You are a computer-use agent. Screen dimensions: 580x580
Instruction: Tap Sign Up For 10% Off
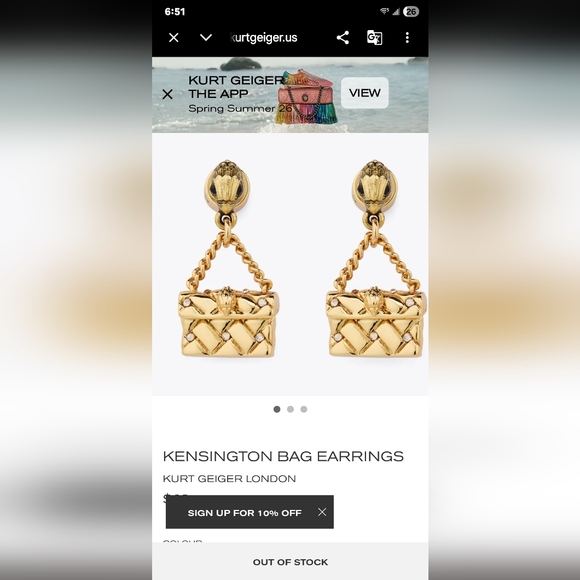[245, 513]
